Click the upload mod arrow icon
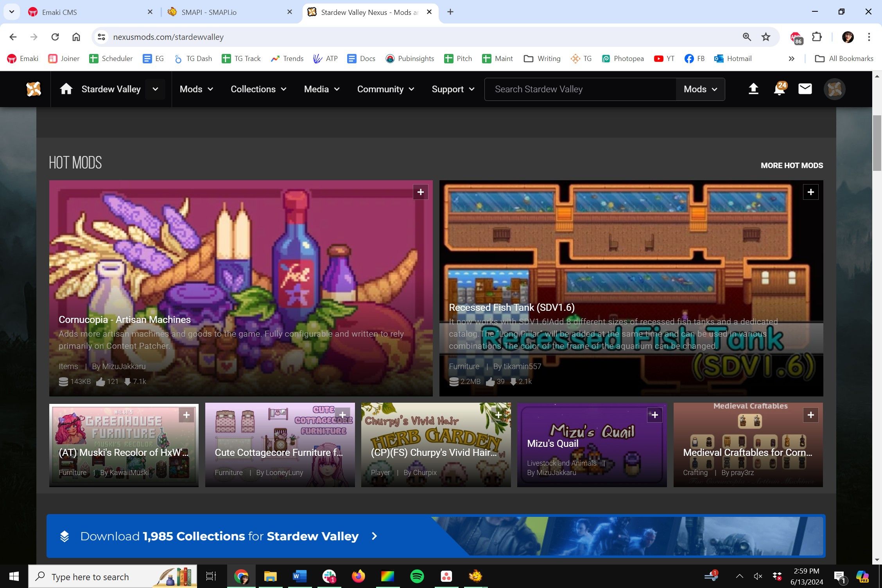The height and width of the screenshot is (588, 882). tap(753, 89)
